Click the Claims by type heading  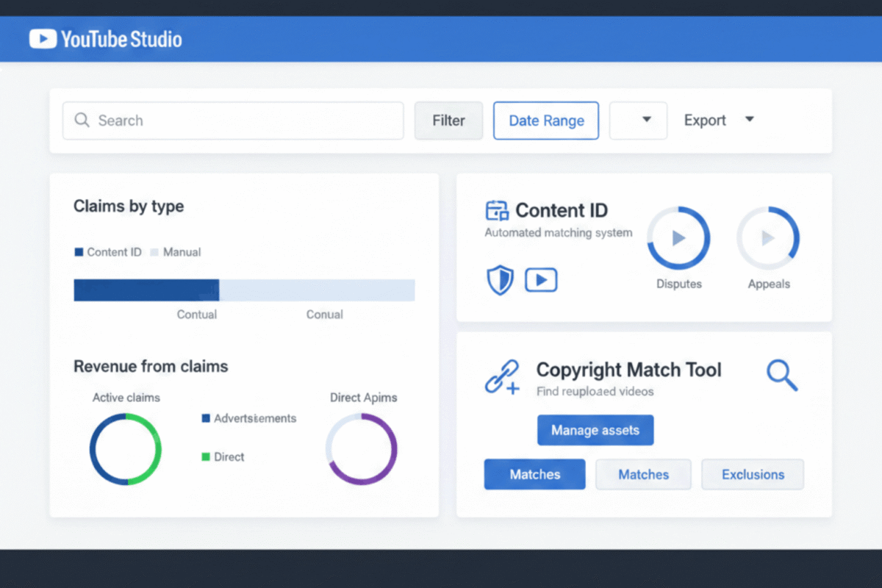[129, 207]
